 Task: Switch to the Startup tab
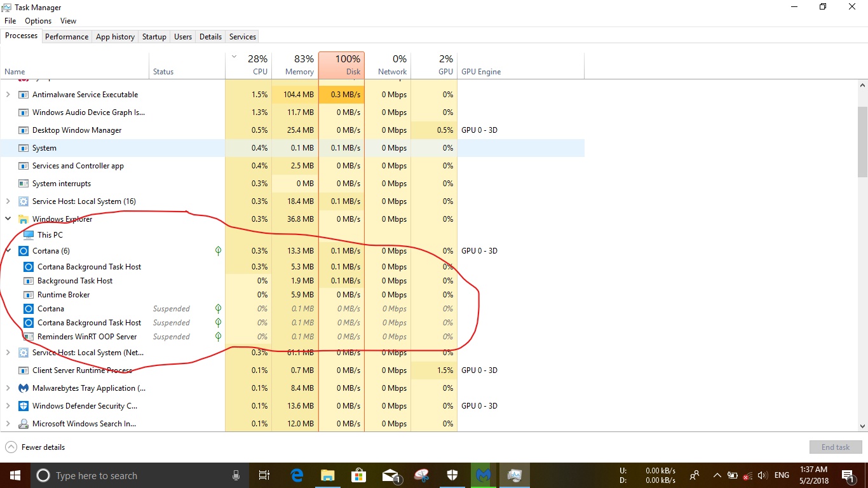(x=154, y=37)
